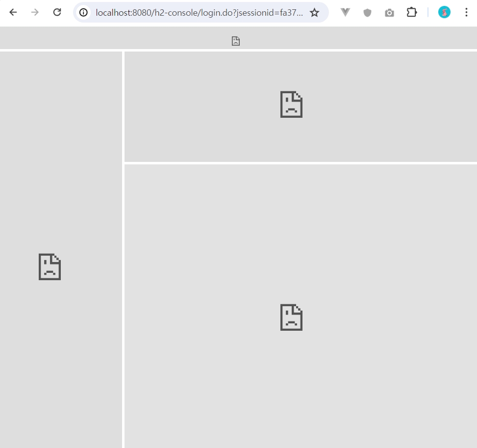Image resolution: width=477 pixels, height=448 pixels.
Task: Reload the h2-console page
Action: (x=57, y=12)
